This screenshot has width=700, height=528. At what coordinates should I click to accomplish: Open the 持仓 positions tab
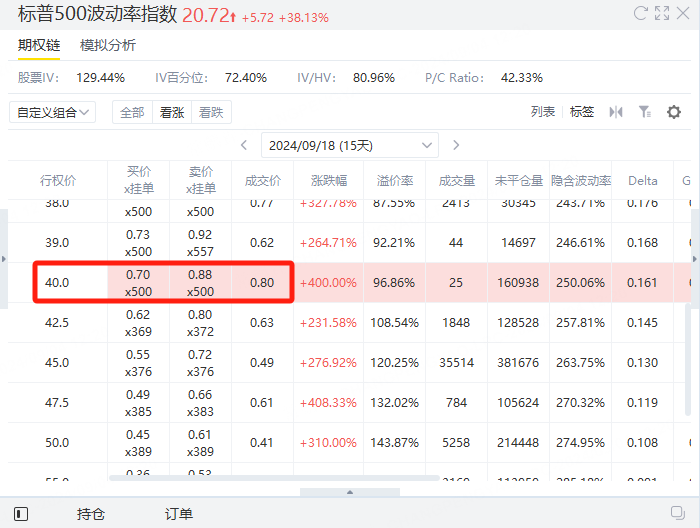coord(91,514)
